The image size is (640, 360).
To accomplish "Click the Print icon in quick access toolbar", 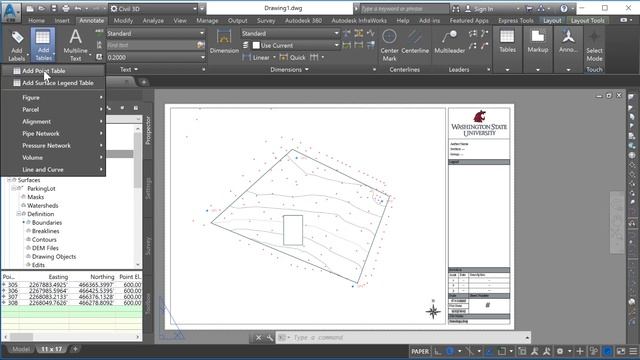I will coord(65,8).
